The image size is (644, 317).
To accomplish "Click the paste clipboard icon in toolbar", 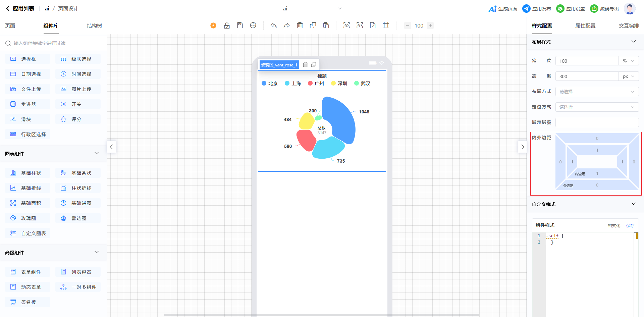I will coord(326,25).
